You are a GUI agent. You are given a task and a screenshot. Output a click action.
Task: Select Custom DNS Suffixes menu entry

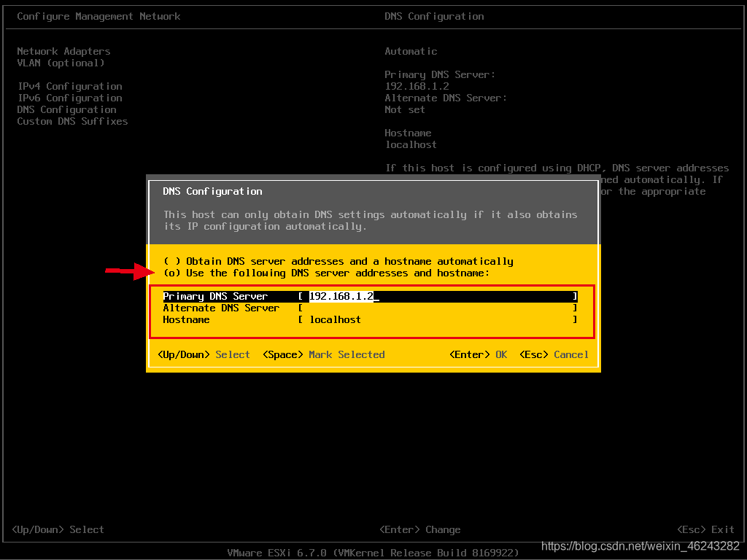[x=72, y=121]
